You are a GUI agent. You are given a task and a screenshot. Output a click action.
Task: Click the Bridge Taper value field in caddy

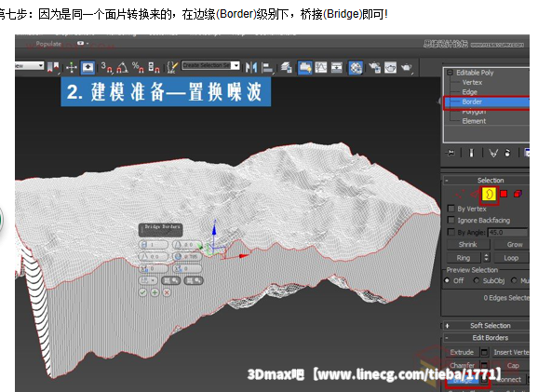pyautogui.click(x=187, y=245)
